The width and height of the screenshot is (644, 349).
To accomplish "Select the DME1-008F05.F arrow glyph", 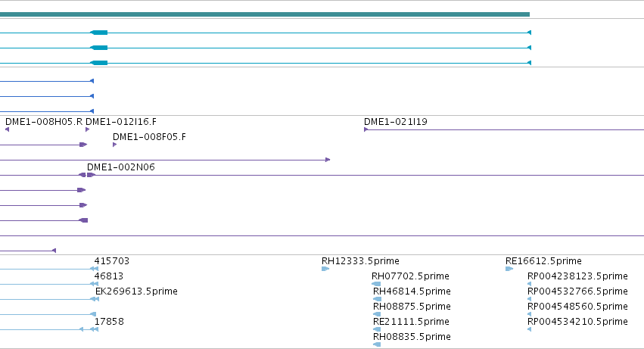I will (x=114, y=145).
